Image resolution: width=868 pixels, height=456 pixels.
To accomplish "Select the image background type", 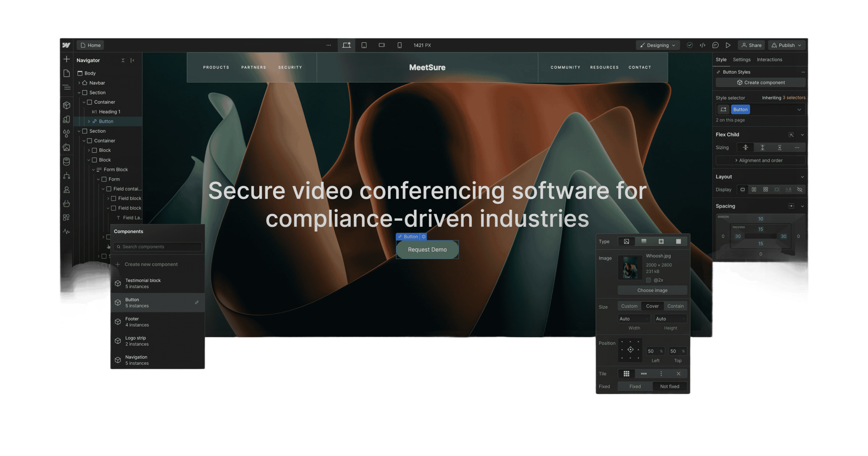I will pos(626,241).
